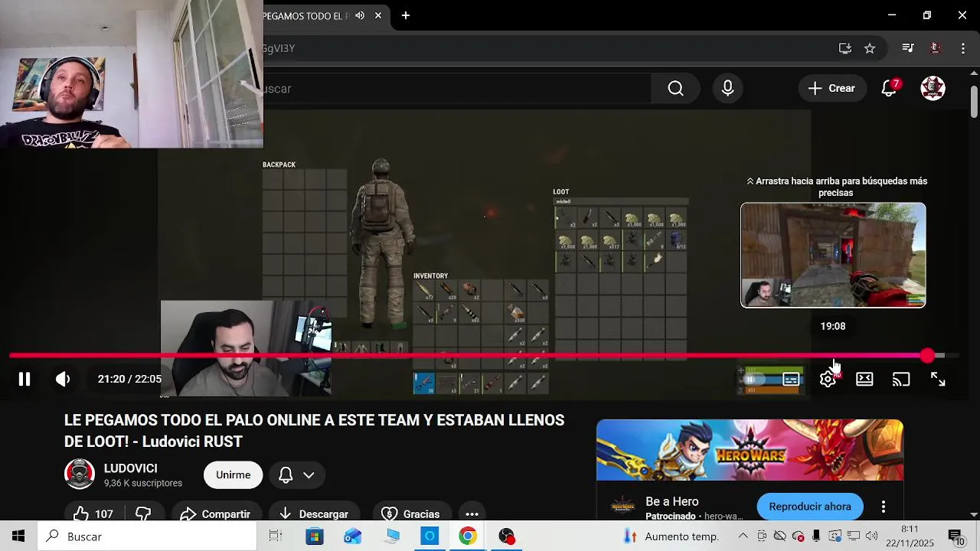Enter full screen mode

938,379
